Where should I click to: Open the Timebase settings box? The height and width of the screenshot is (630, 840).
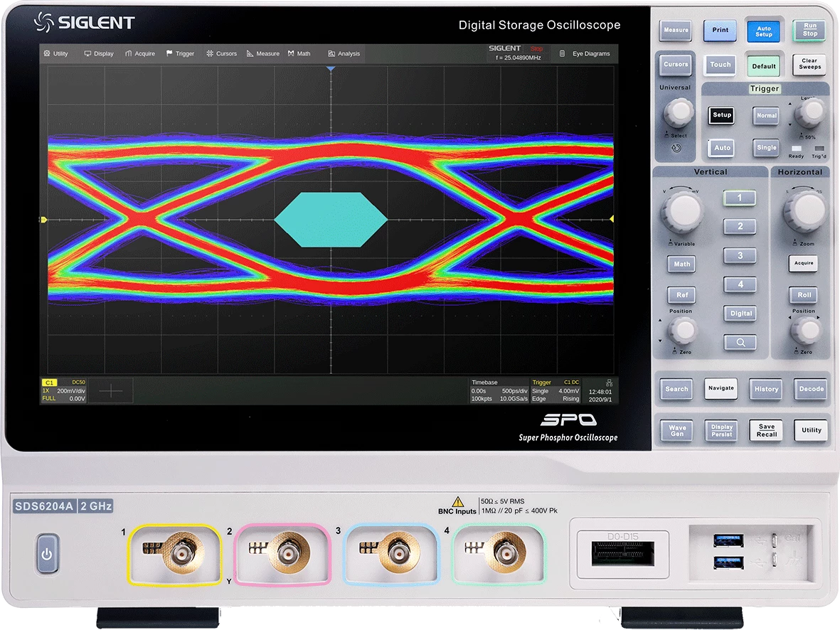point(499,390)
